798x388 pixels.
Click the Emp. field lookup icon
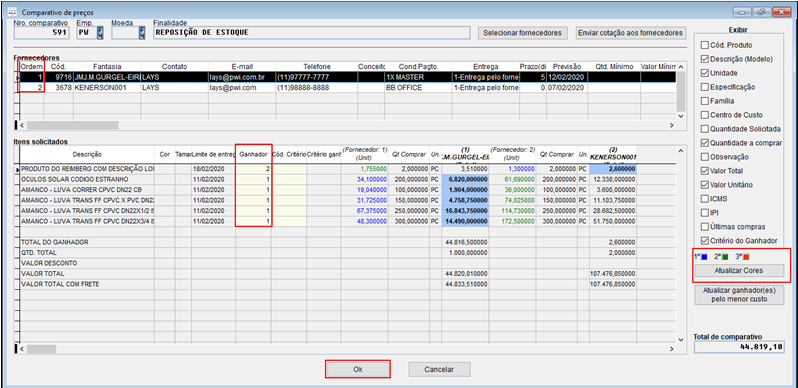point(100,33)
